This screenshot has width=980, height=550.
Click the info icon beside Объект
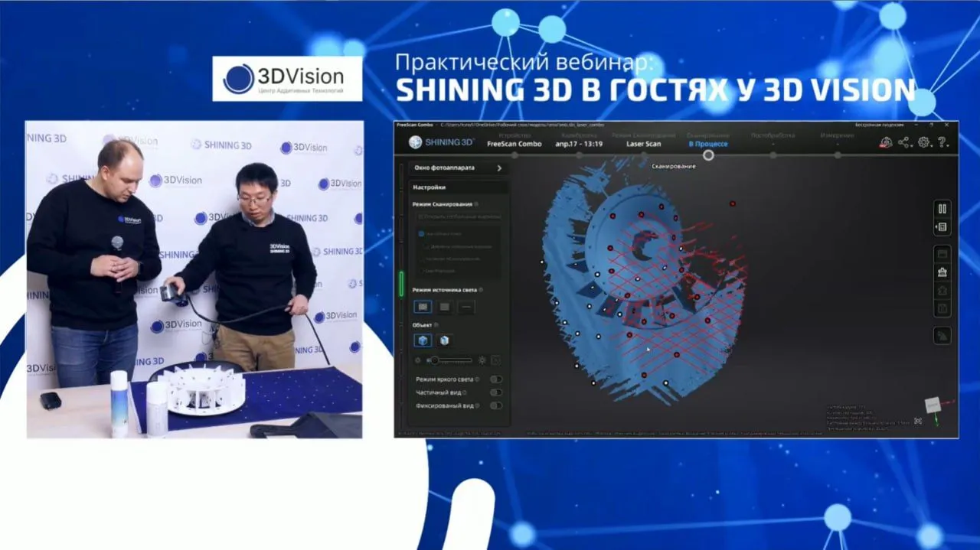tap(436, 325)
